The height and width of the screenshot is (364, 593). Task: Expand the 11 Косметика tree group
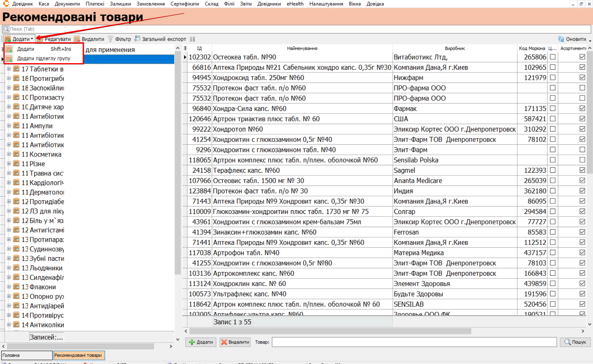click(9, 154)
